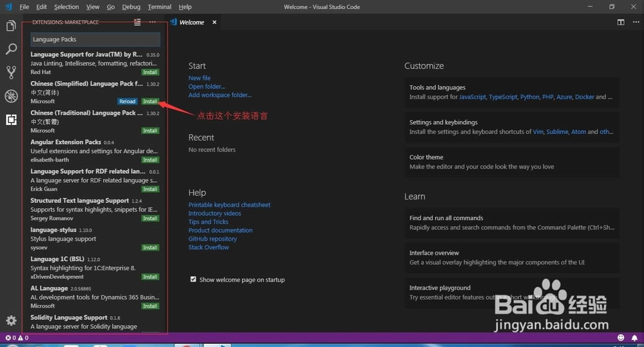Install AL Language extension
Viewport: 644px width, 347px height.
150,306
